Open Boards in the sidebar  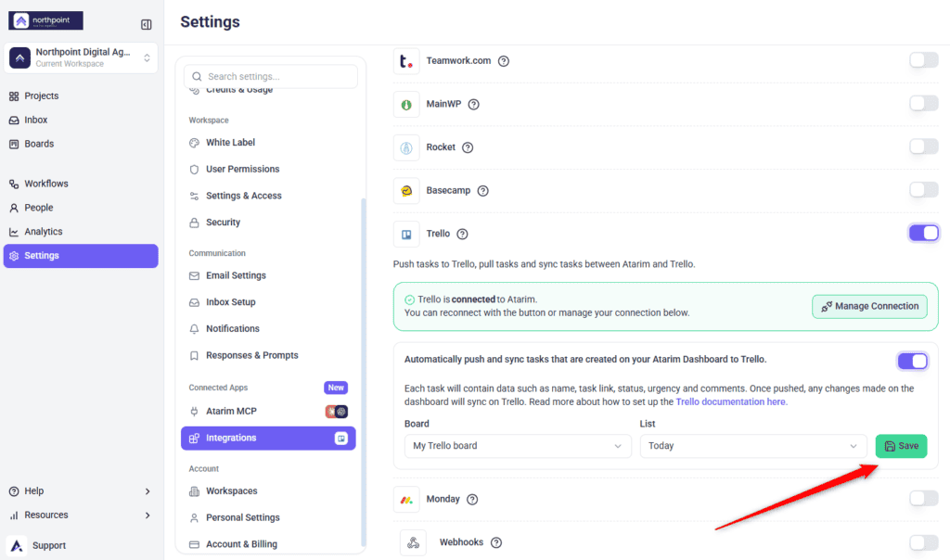39,144
